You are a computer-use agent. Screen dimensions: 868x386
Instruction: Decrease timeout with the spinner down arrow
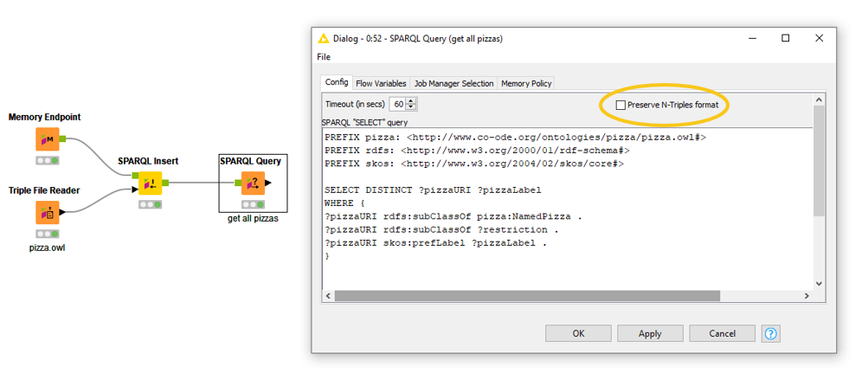410,107
